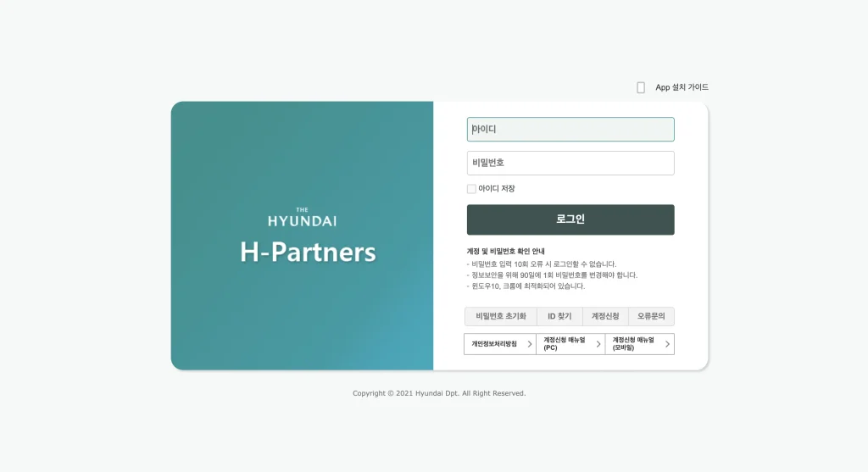Focus the 비밀번호 password field
The image size is (868, 472).
[570, 163]
